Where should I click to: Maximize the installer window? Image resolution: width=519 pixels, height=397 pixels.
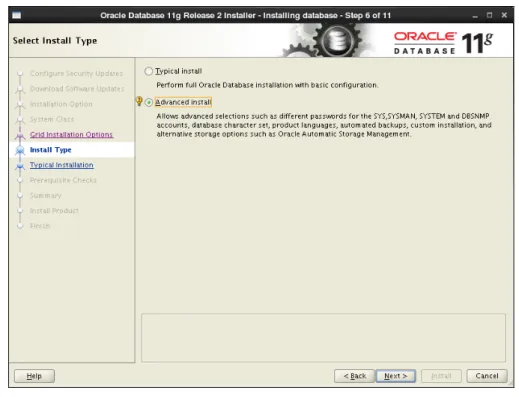click(489, 15)
